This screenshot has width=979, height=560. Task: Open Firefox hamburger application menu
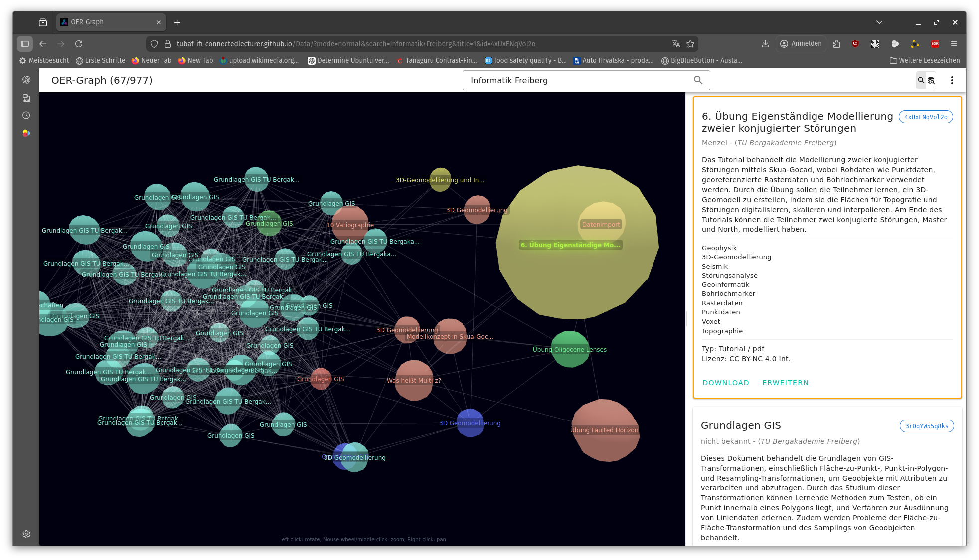(x=954, y=44)
